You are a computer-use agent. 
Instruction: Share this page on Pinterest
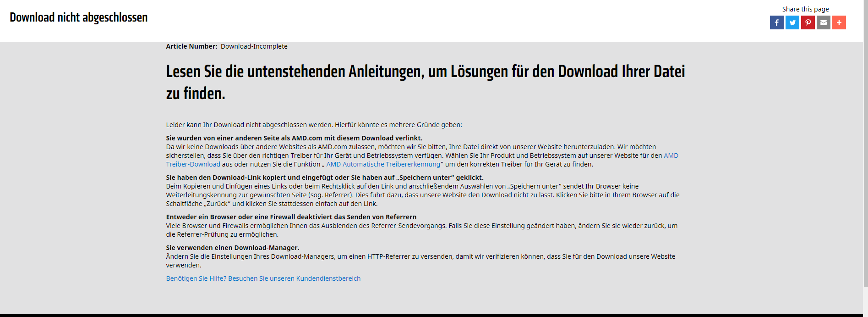808,22
